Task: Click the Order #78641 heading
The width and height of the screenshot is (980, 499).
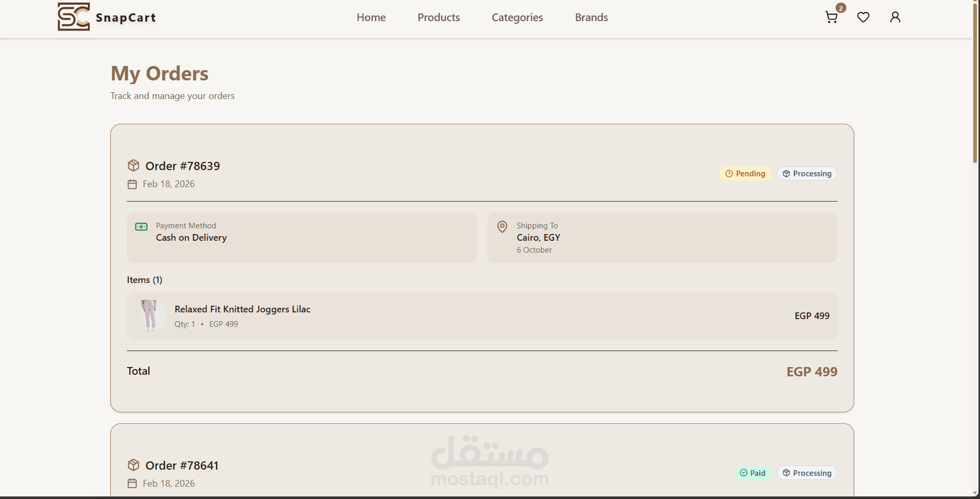Action: coord(182,465)
